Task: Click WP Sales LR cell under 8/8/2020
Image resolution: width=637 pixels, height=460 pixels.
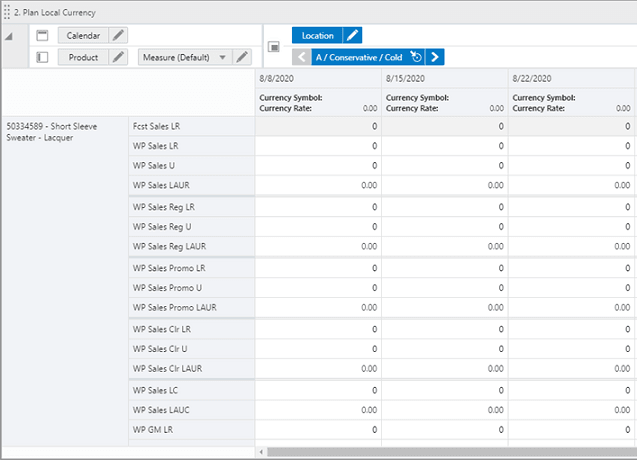Action: click(318, 146)
